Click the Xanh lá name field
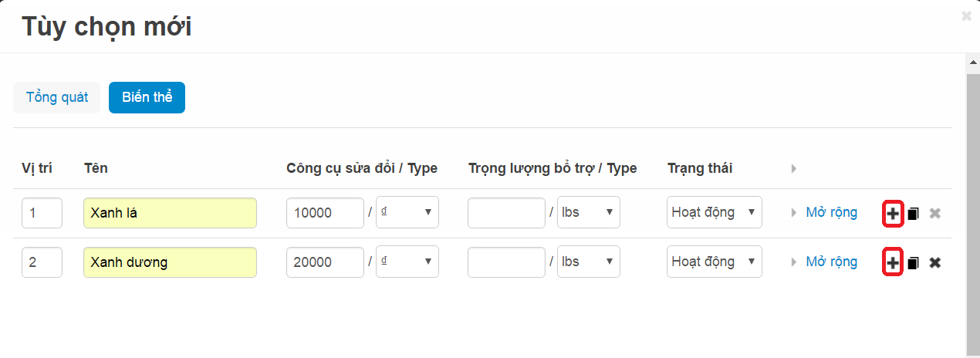 (x=170, y=213)
